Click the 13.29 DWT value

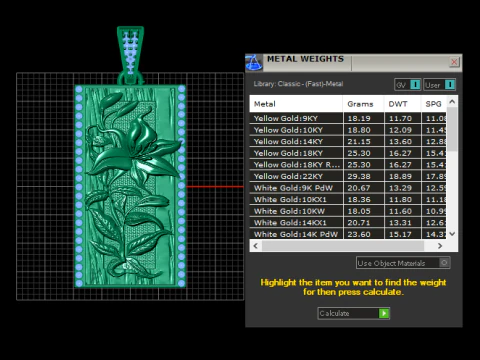400,188
